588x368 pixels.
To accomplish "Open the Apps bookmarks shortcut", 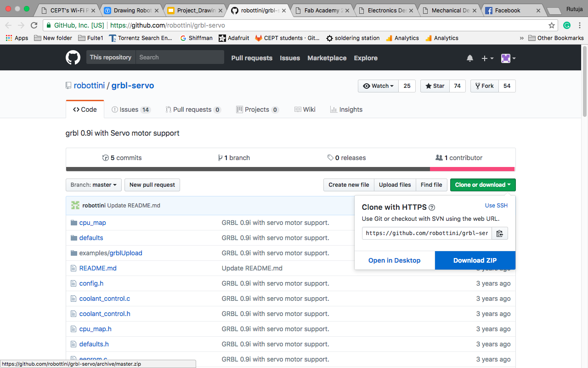I will tap(17, 38).
